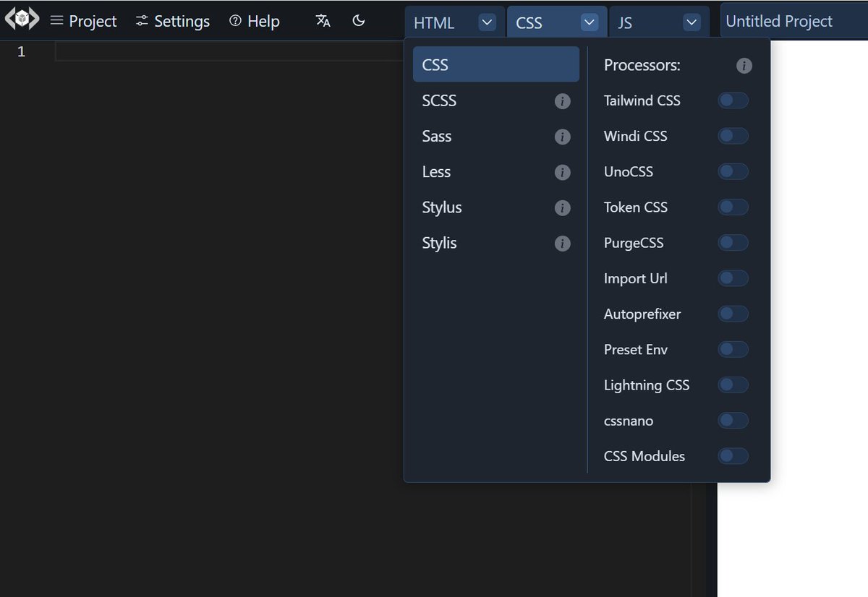Viewport: 868px width, 597px height.
Task: Turn on the UnoCSS toggle
Action: point(733,171)
